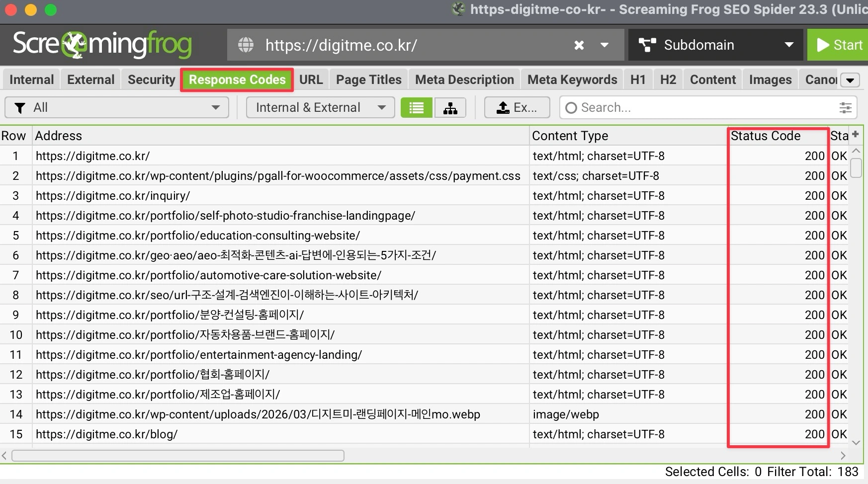Click the Export button
The height and width of the screenshot is (484, 868).
pos(517,107)
